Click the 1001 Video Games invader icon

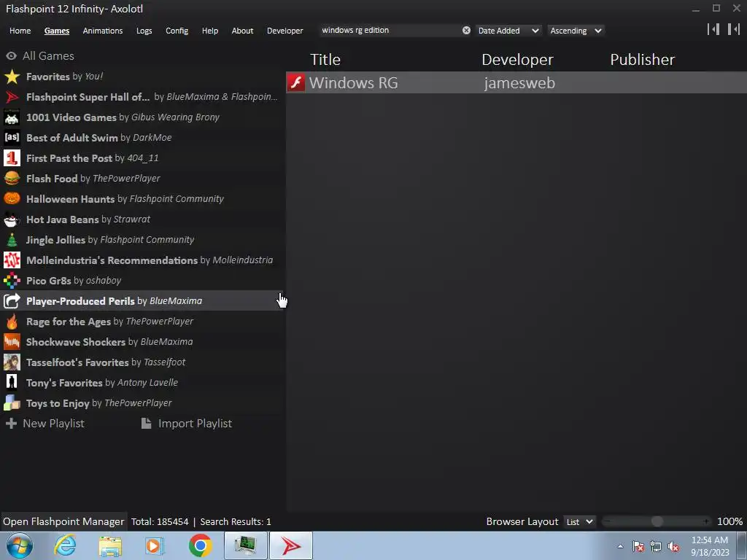[x=12, y=117]
